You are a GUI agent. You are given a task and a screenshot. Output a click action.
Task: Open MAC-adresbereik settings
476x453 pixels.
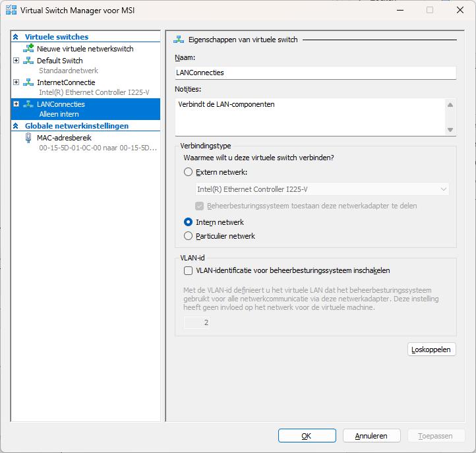pyautogui.click(x=64, y=138)
